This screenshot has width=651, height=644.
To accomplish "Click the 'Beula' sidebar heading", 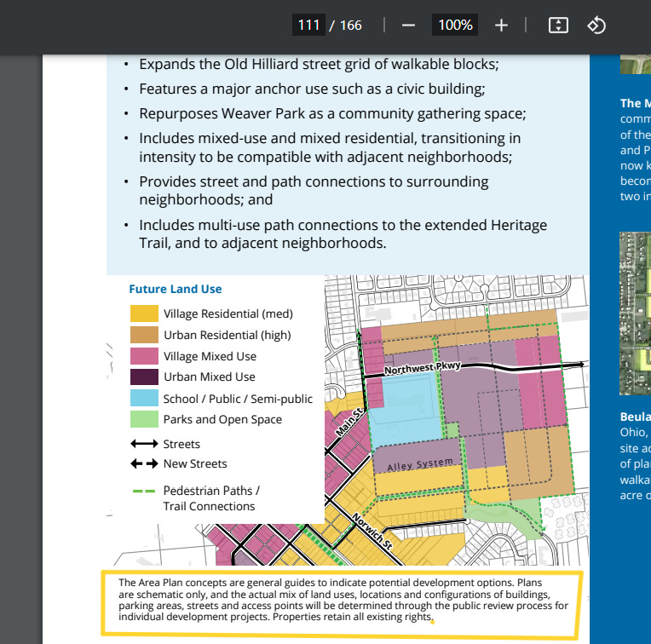I will (635, 417).
